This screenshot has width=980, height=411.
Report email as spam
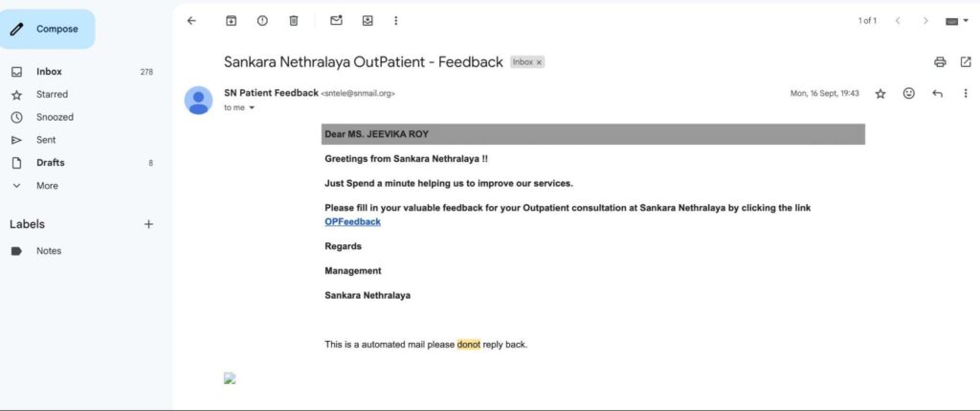[x=262, y=20]
